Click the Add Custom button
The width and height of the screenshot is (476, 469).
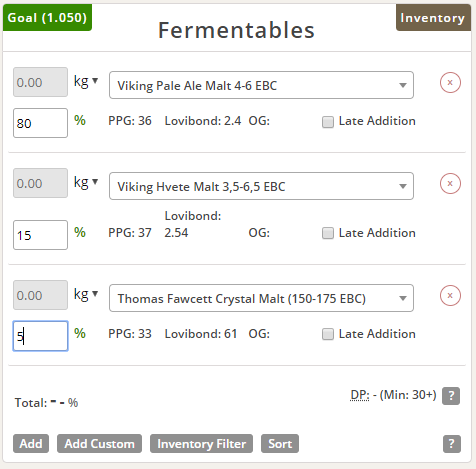click(99, 444)
